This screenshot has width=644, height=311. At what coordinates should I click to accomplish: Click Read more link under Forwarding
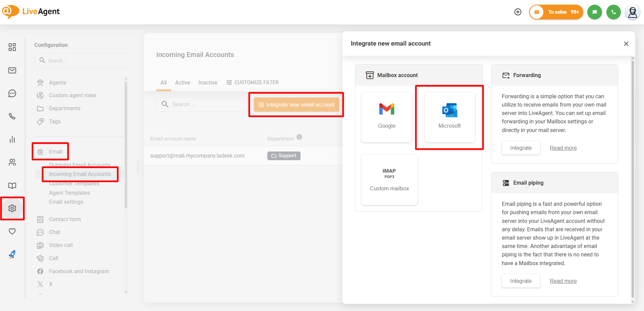click(x=563, y=148)
